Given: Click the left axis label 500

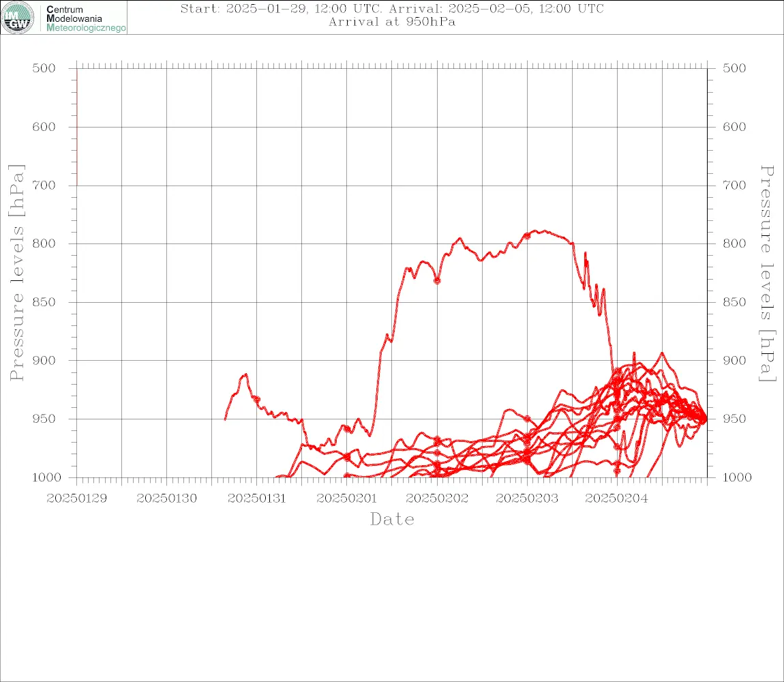Looking at the screenshot, I should point(44,68).
